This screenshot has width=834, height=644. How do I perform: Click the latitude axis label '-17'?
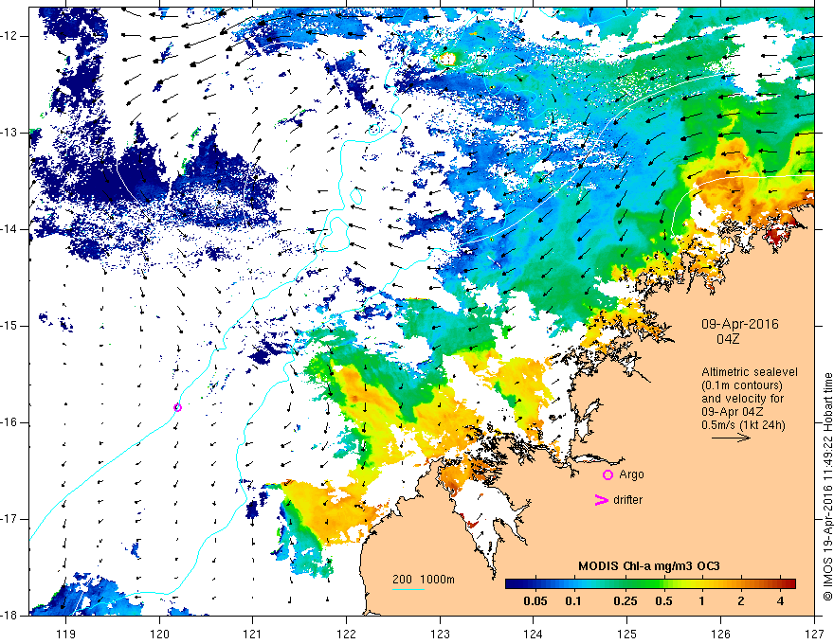click(x=10, y=519)
